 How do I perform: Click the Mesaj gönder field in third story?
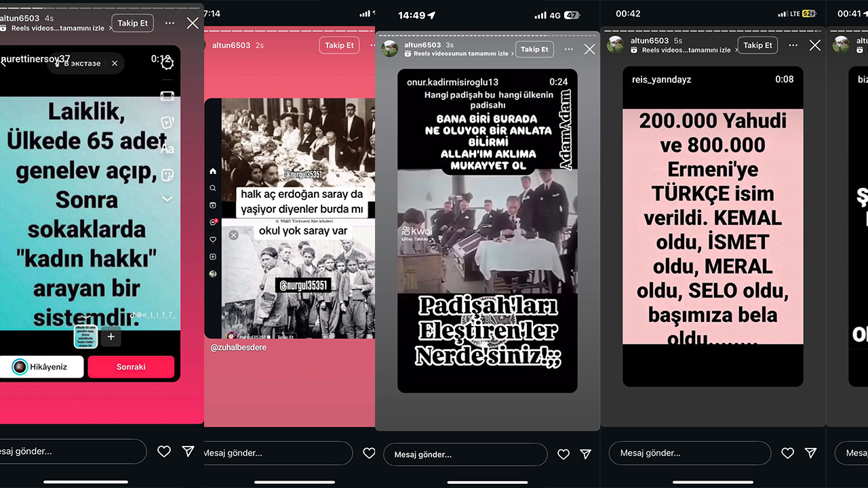[x=465, y=454]
